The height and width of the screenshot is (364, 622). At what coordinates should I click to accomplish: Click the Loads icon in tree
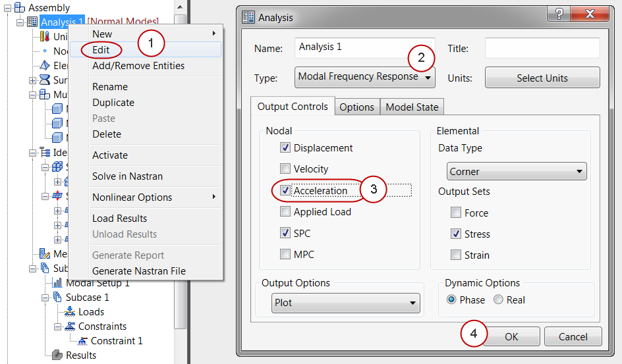click(x=70, y=312)
